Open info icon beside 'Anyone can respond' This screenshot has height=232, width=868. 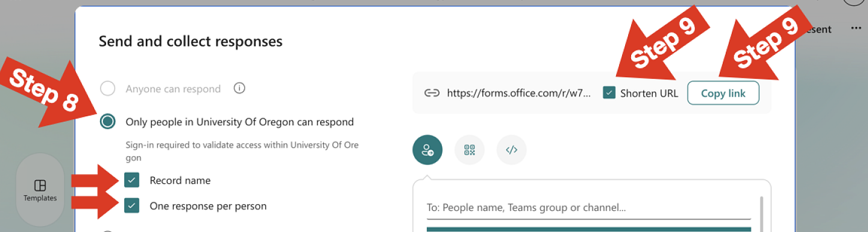click(239, 89)
